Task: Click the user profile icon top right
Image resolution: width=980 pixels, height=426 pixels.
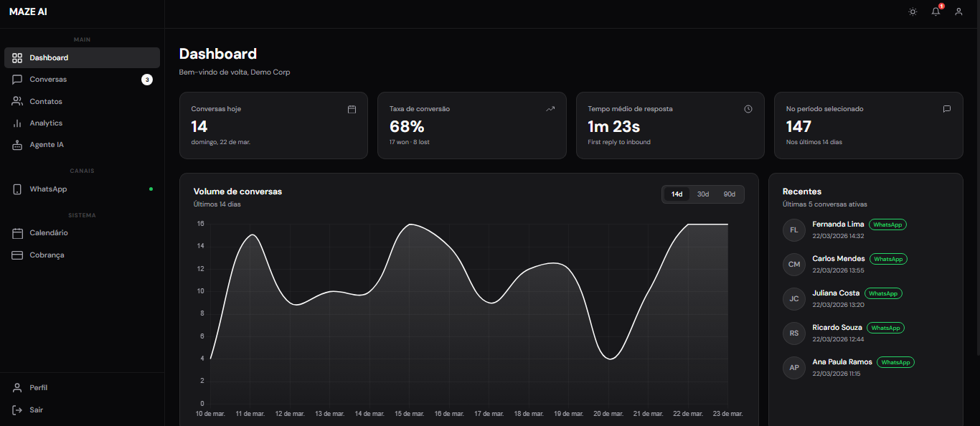Action: pos(958,11)
